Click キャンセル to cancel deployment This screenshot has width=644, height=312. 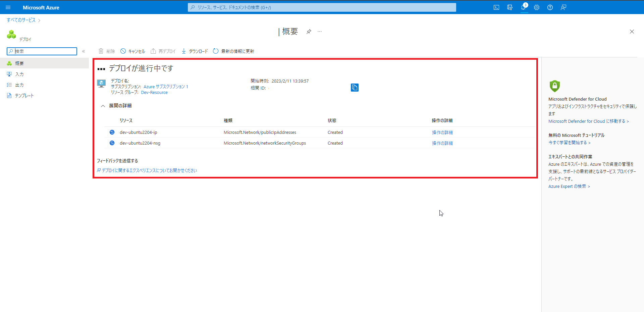[x=133, y=51]
